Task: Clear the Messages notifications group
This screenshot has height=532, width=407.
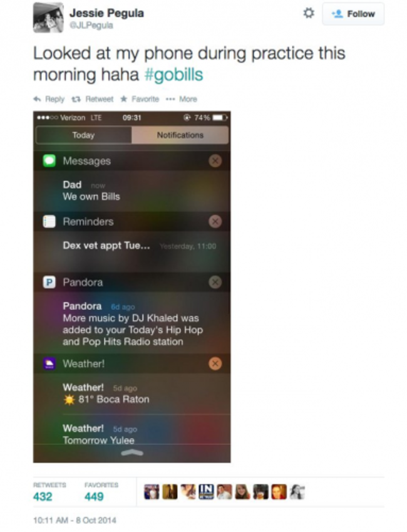Action: pos(215,160)
